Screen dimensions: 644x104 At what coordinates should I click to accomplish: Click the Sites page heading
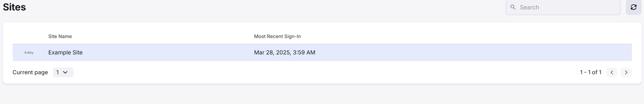click(14, 7)
